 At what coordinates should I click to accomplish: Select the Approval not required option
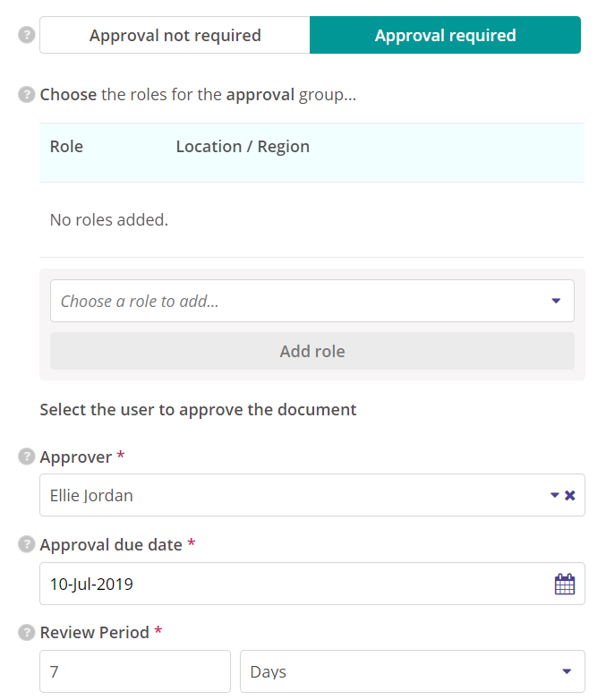[x=175, y=36]
